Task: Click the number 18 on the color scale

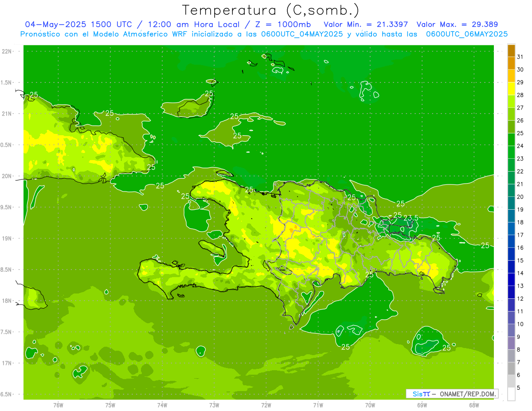Action: click(520, 222)
